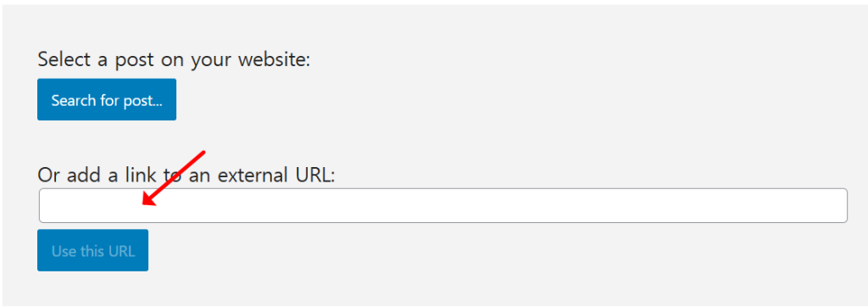
Task: Confirm the link with Use this URL
Action: [93, 250]
